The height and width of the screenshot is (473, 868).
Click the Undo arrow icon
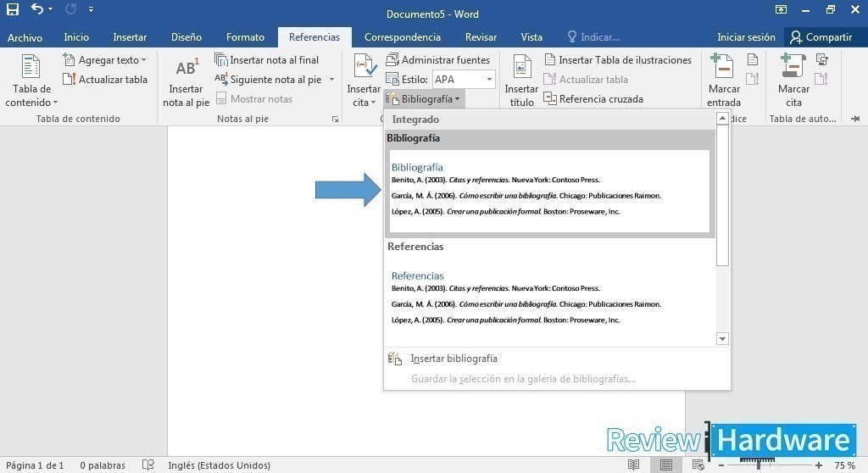(x=37, y=8)
